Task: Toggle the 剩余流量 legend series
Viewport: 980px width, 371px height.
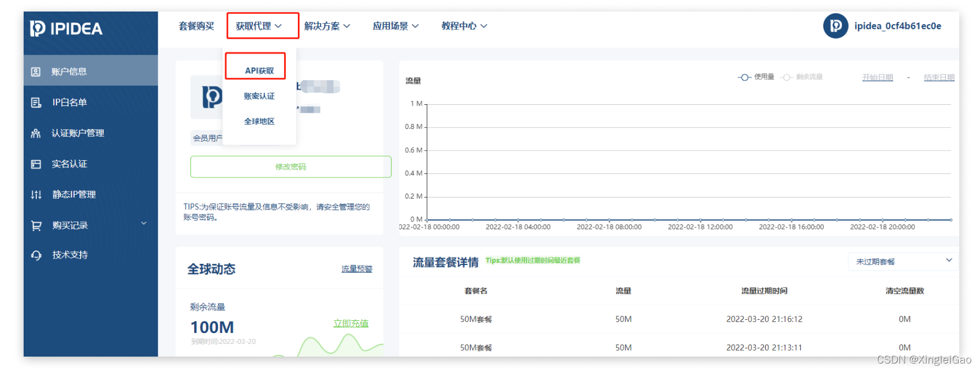Action: point(801,77)
